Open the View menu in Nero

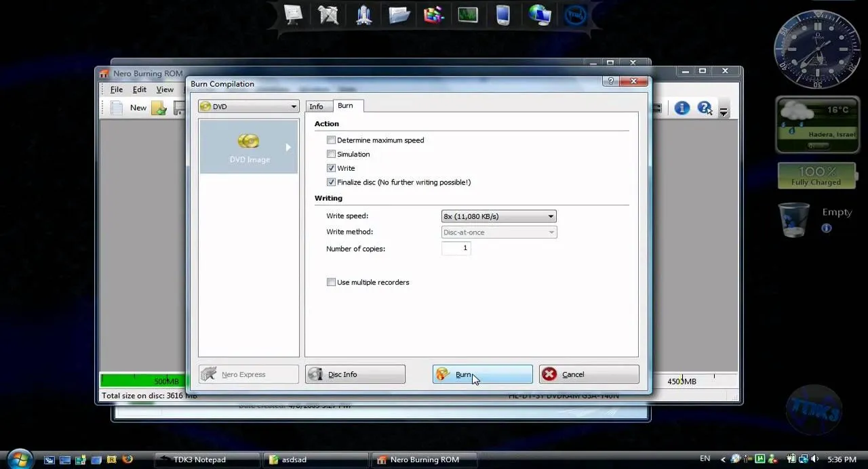point(165,89)
